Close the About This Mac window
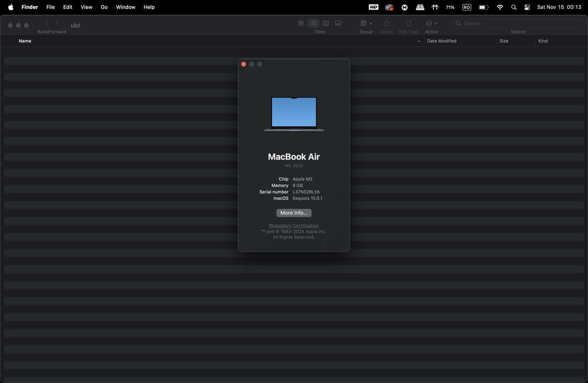Screen dimensions: 588x383 243,64
